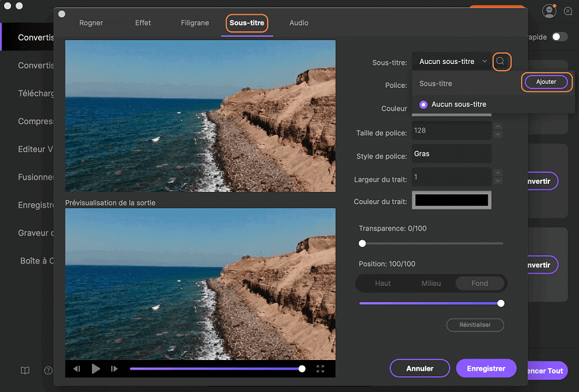Open the Couleur du trait swatch

coord(452,200)
